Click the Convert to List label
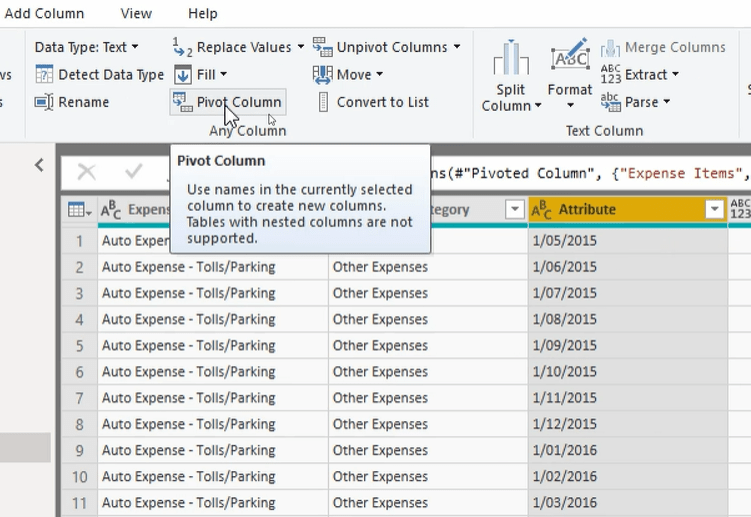This screenshot has width=751, height=517. click(383, 102)
